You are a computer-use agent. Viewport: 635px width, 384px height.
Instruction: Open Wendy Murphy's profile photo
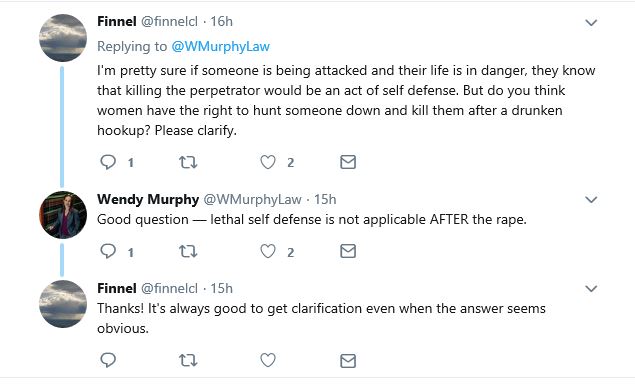click(x=63, y=215)
